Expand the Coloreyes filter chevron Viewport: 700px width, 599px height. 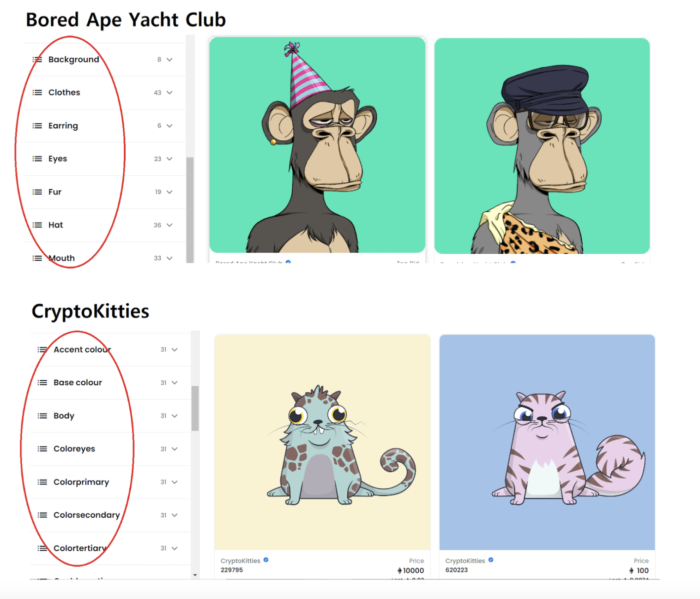click(x=175, y=449)
